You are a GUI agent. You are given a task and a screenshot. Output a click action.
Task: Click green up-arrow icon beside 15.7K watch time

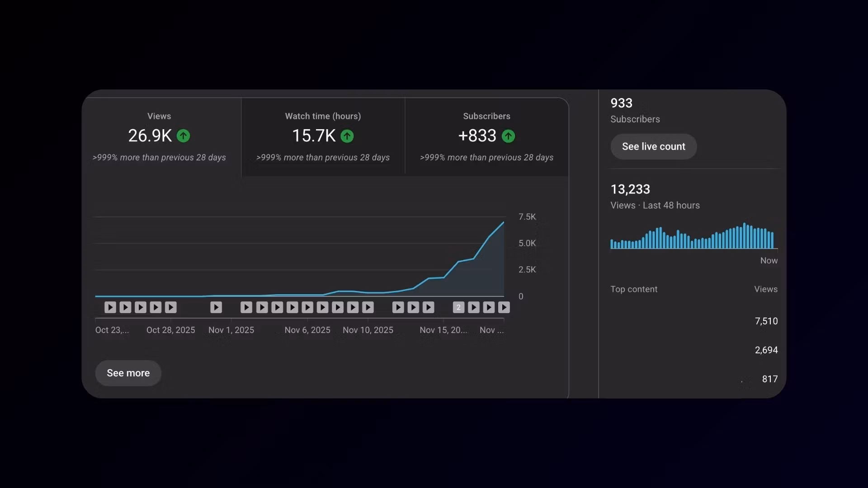tap(347, 136)
